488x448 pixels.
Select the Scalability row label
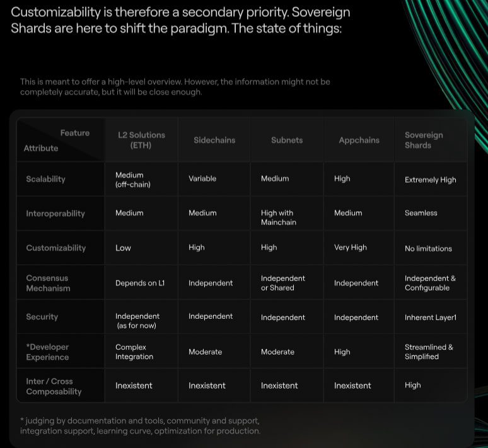[x=45, y=179]
